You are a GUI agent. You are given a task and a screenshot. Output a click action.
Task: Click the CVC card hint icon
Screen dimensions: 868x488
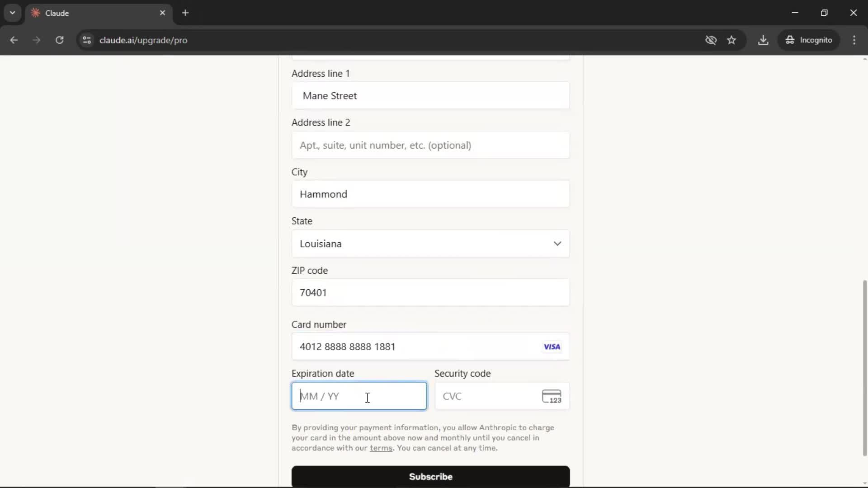click(552, 396)
